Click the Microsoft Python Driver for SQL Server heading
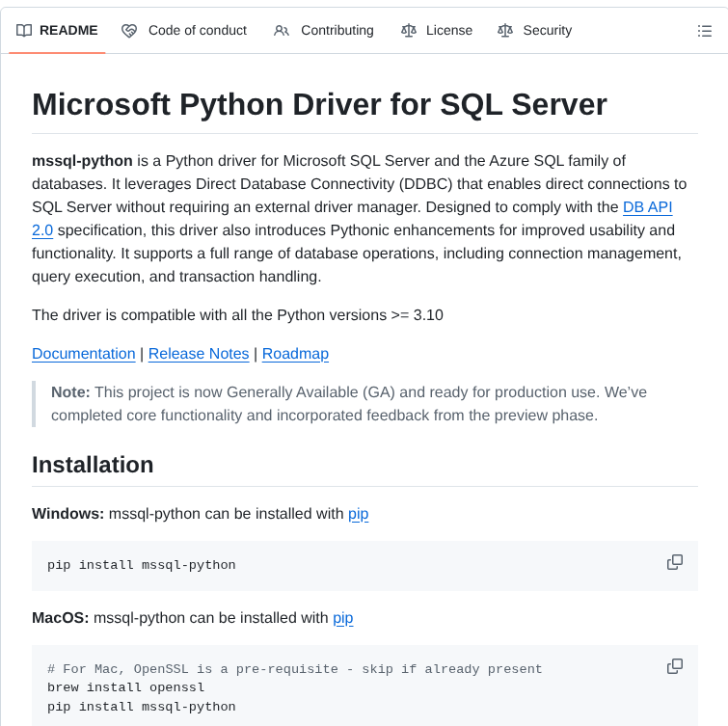 tap(319, 104)
